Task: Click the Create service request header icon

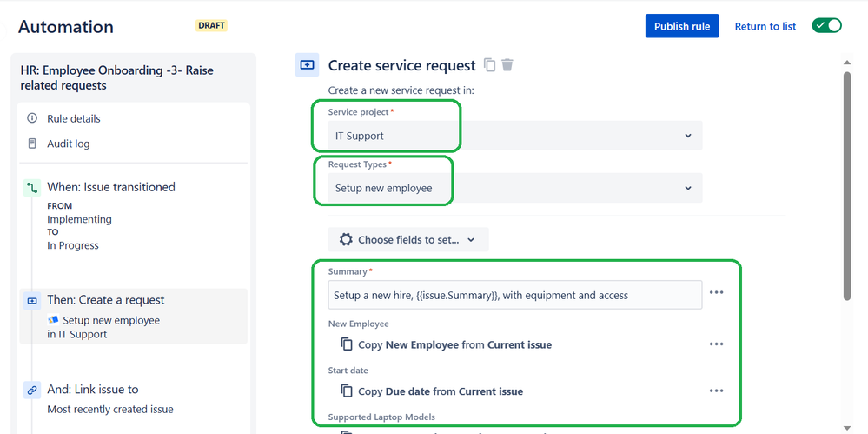Action: pyautogui.click(x=307, y=65)
